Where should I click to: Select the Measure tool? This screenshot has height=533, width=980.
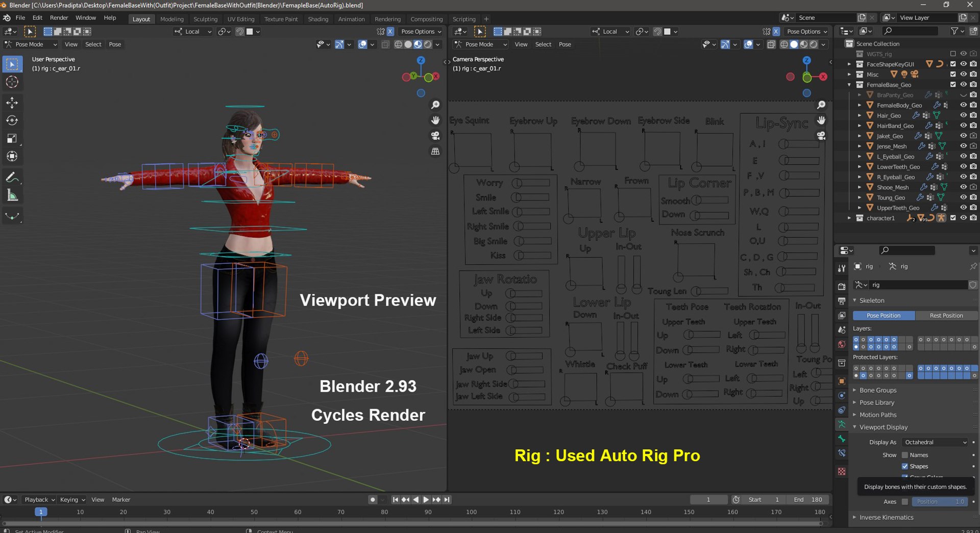point(12,195)
